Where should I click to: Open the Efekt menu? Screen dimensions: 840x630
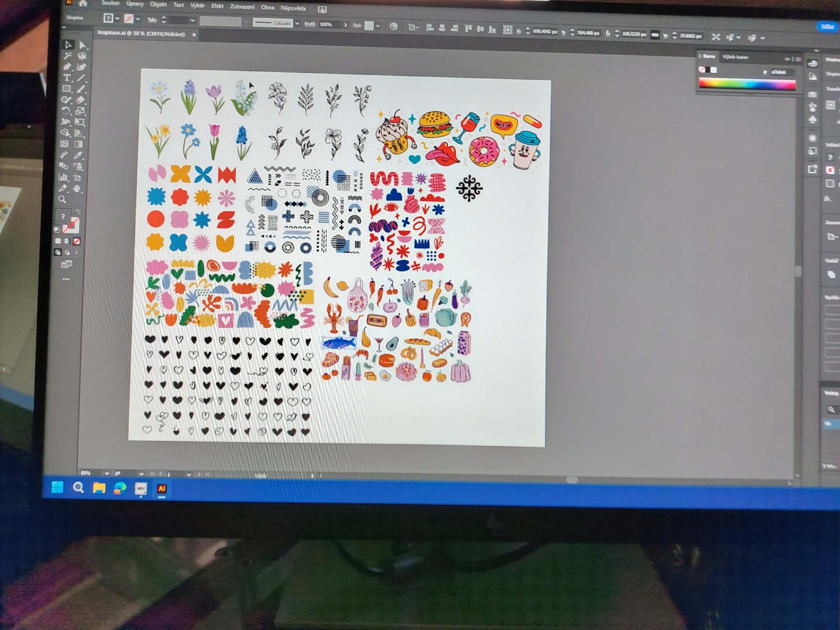217,6
